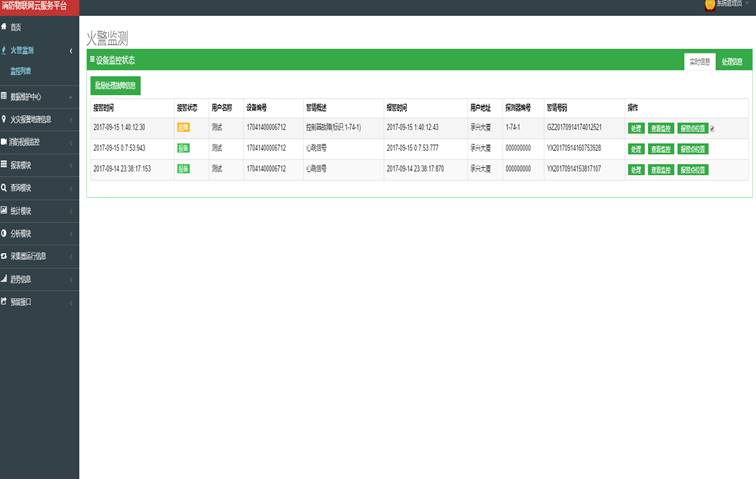Click the collector icon beside 采集器运行信息
This screenshot has height=479, width=756.
pyautogui.click(x=4, y=256)
